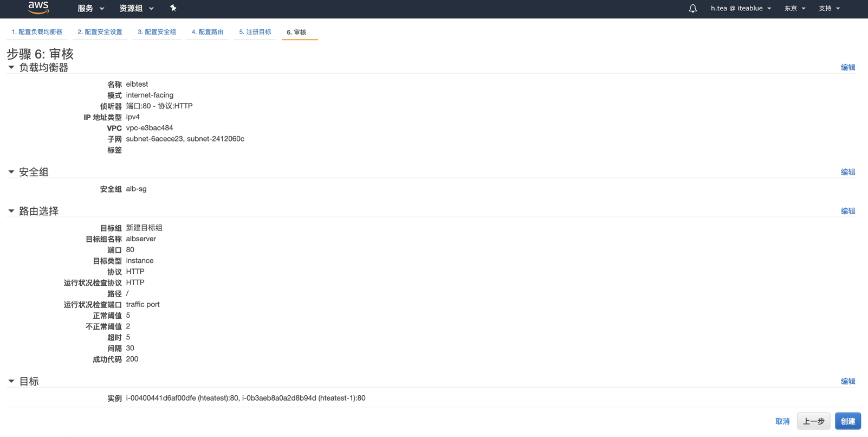Open step 5 注册目标 tab

255,32
